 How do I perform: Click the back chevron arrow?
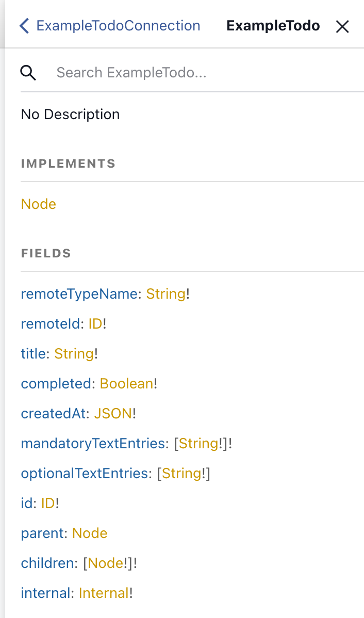(23, 25)
